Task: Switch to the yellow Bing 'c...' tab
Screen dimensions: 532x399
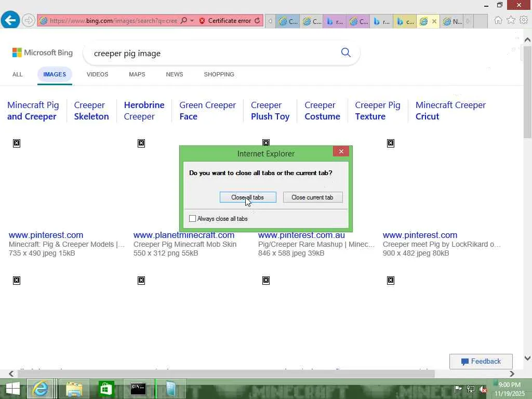Action: click(405, 21)
